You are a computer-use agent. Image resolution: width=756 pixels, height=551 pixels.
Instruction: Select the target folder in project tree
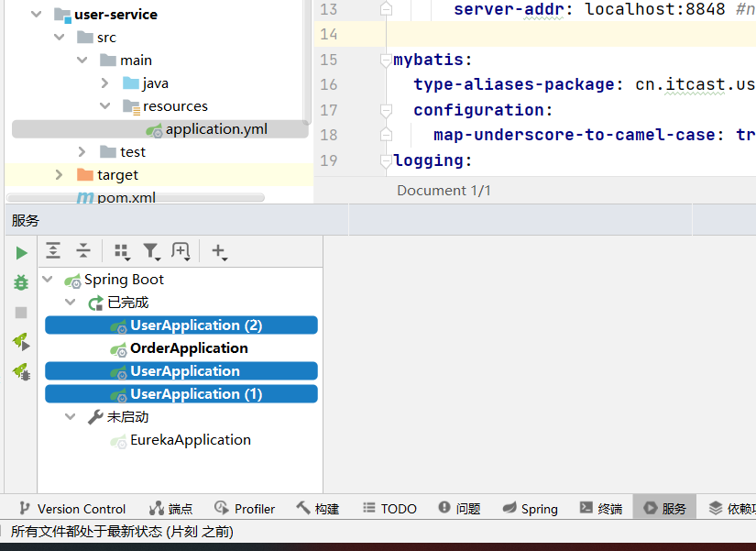108,175
